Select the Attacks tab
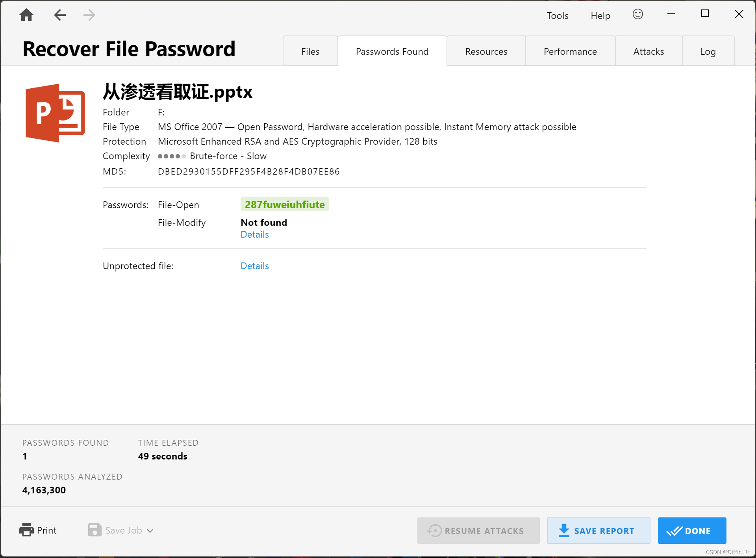756x558 pixels. coord(648,52)
